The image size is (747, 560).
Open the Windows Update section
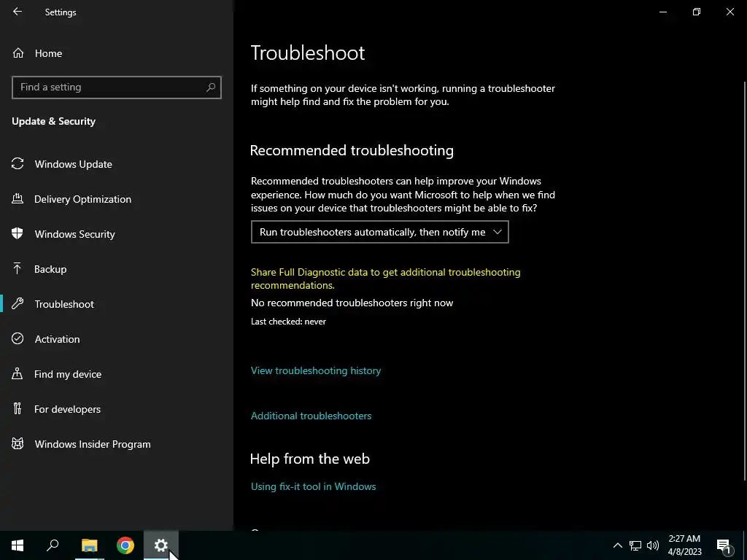tap(74, 164)
